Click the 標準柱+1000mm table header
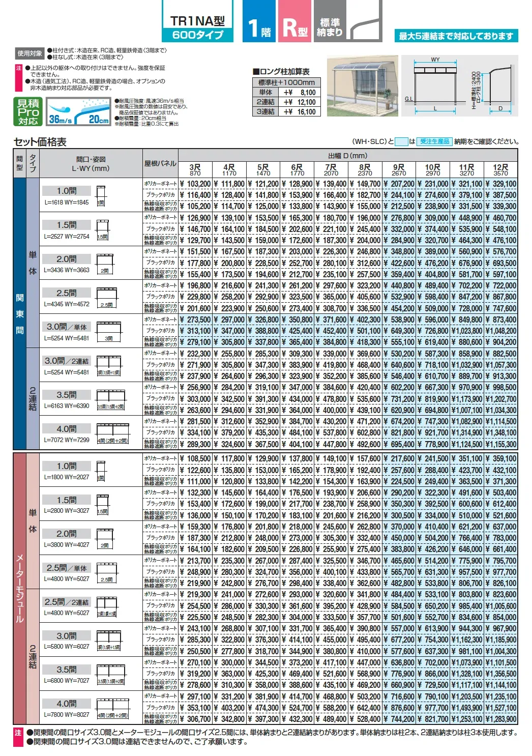The height and width of the screenshot is (756, 532). (286, 82)
